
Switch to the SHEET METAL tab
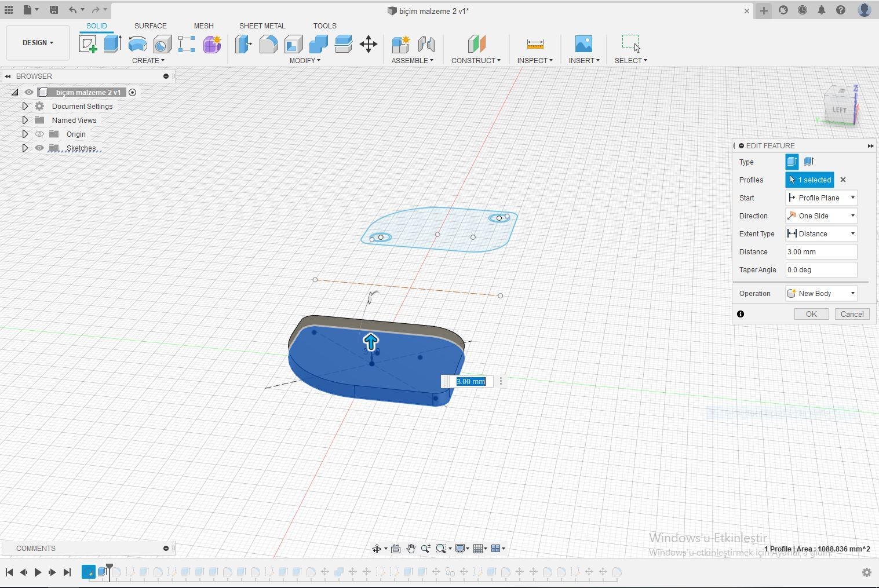(262, 26)
